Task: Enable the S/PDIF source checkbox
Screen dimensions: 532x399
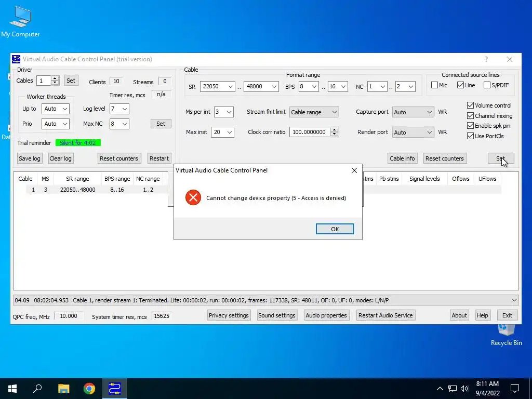Action: click(487, 85)
